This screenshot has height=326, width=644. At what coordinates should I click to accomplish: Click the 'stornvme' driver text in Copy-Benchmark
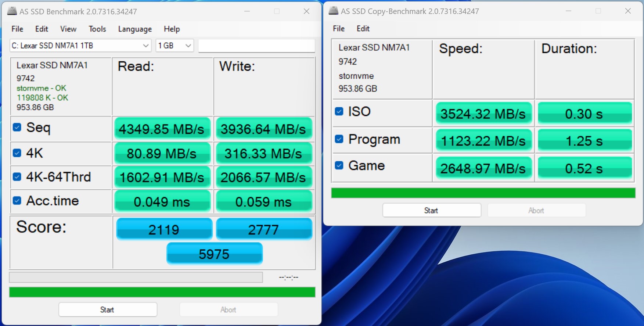coord(356,76)
